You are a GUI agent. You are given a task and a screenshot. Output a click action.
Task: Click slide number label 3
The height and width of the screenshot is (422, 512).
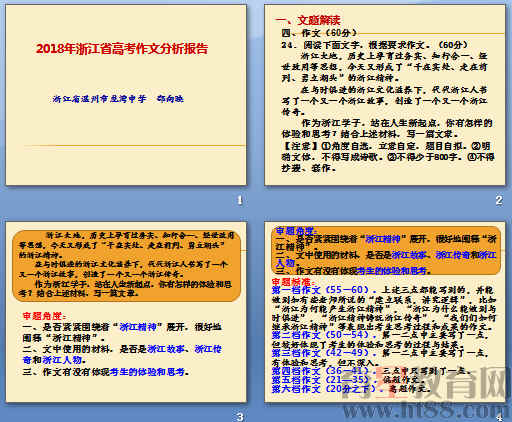click(240, 417)
